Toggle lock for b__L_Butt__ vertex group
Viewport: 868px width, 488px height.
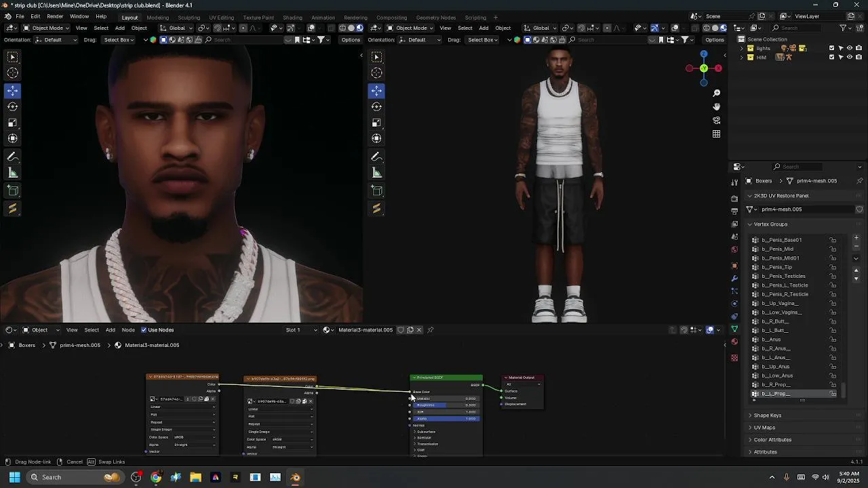(833, 330)
